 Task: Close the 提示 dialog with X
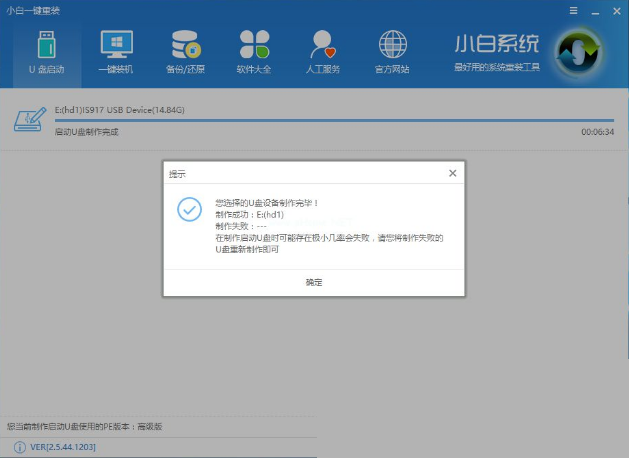(x=452, y=173)
